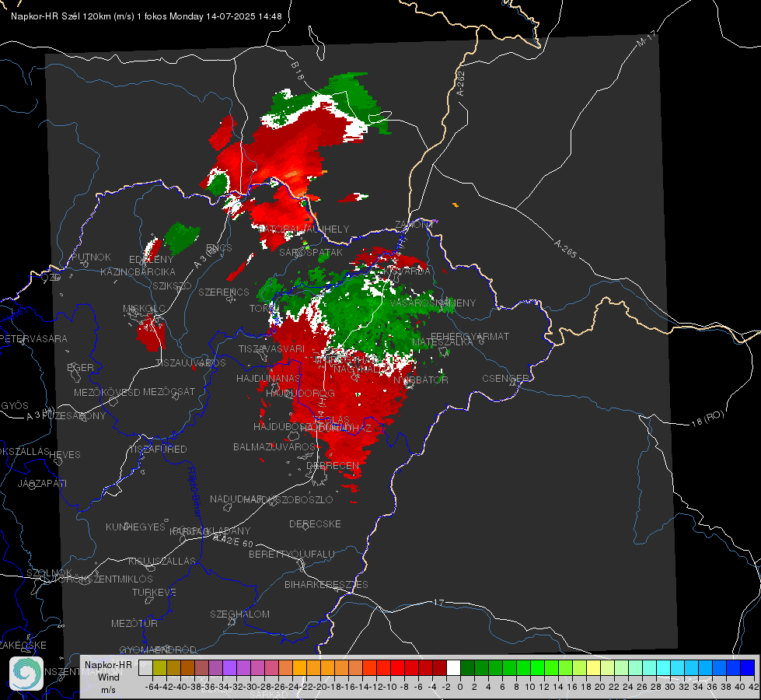Select the SZOLNOK label
This screenshot has height=700, width=761.
click(x=50, y=572)
